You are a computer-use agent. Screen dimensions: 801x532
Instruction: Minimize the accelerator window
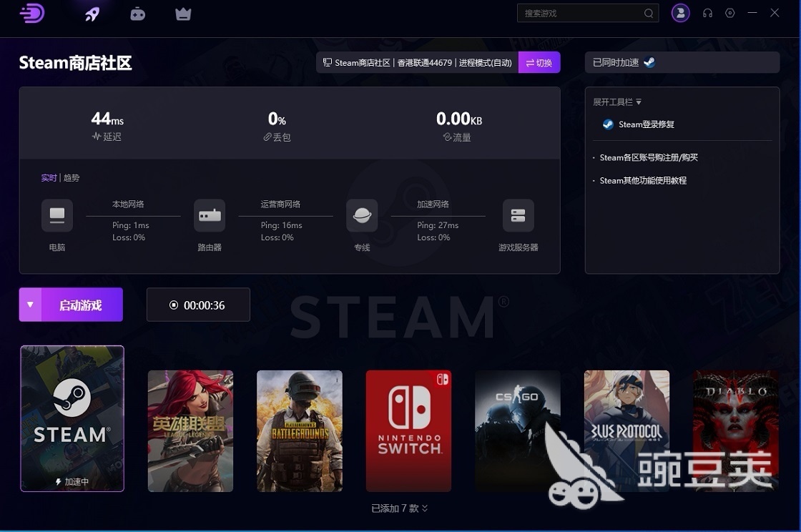(x=752, y=13)
